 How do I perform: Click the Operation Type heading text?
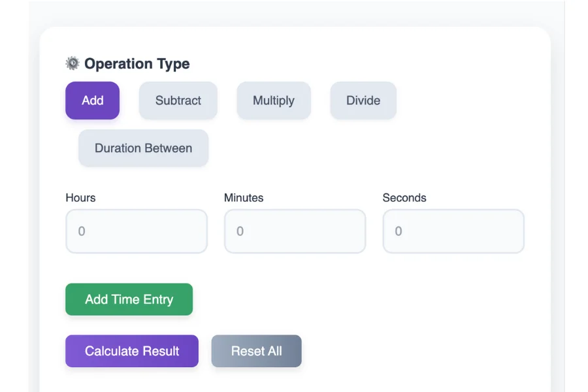point(137,64)
